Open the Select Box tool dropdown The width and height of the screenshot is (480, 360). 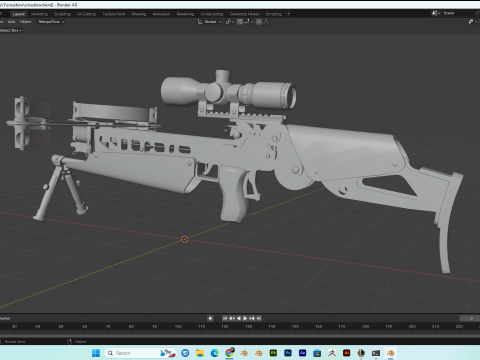pyautogui.click(x=11, y=30)
